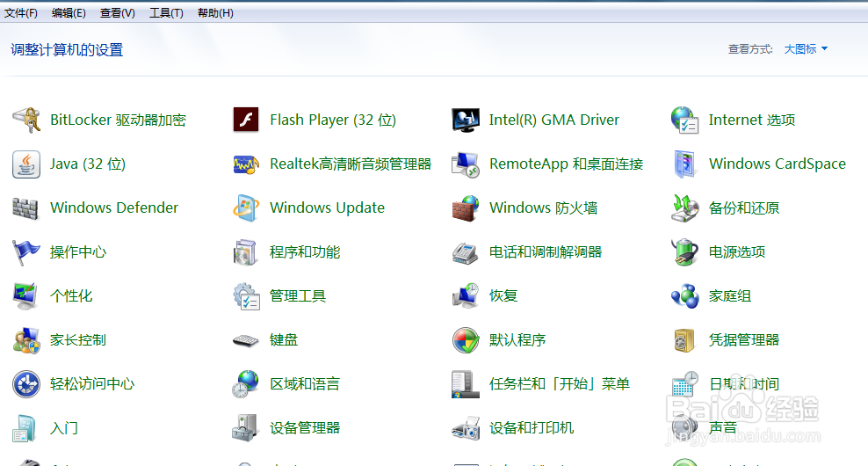Click the 凭据管理器 text link

(x=744, y=339)
